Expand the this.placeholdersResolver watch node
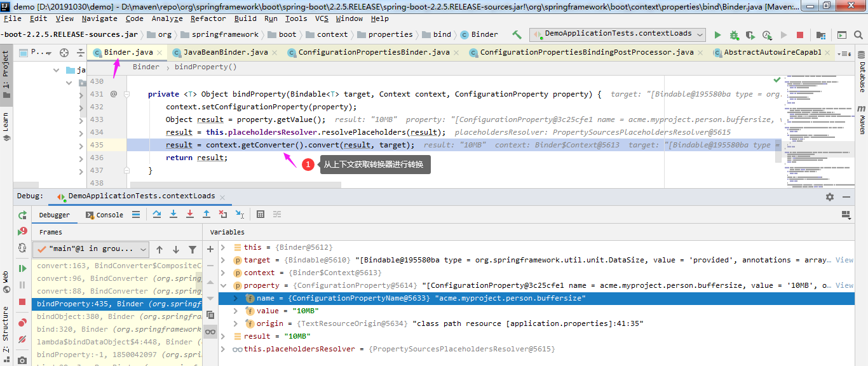Screen dimensions: 868x366 pyautogui.click(x=223, y=349)
